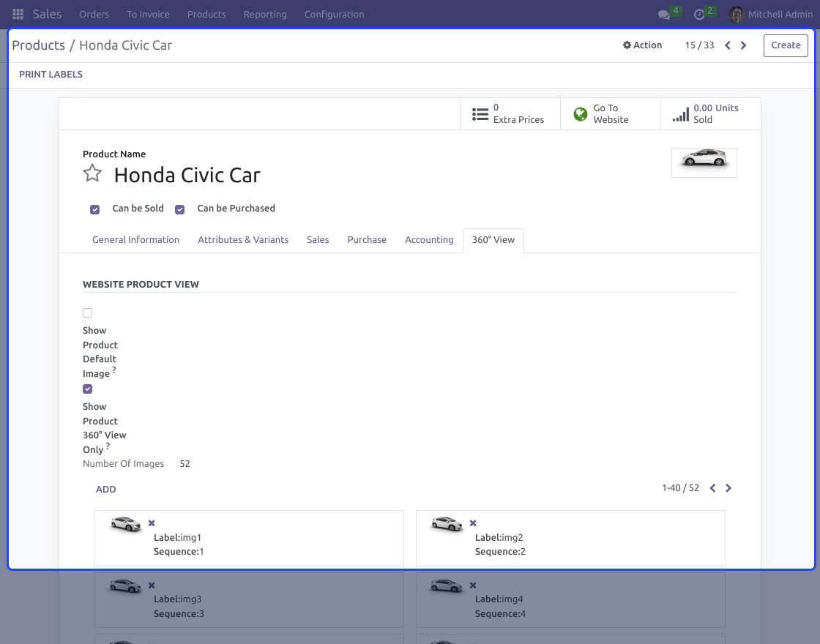This screenshot has width=820, height=644.
Task: Click the Units Sold bar chart icon
Action: 680,114
